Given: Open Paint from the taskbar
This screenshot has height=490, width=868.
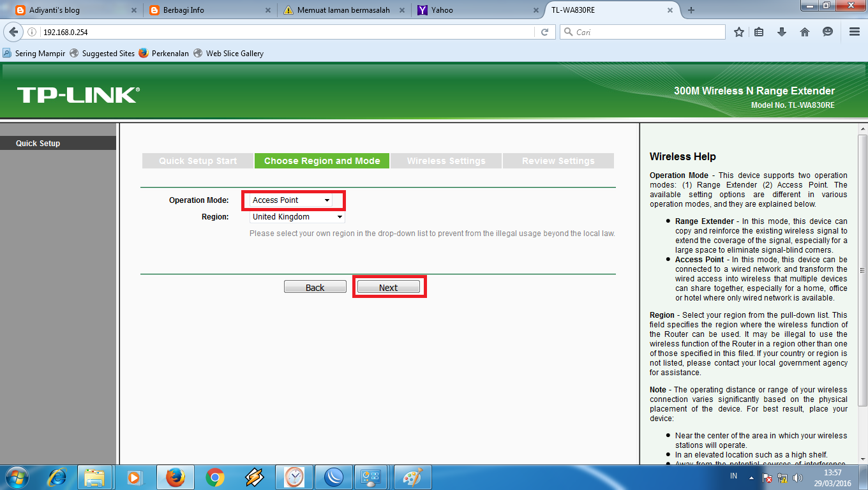Looking at the screenshot, I should point(413,477).
